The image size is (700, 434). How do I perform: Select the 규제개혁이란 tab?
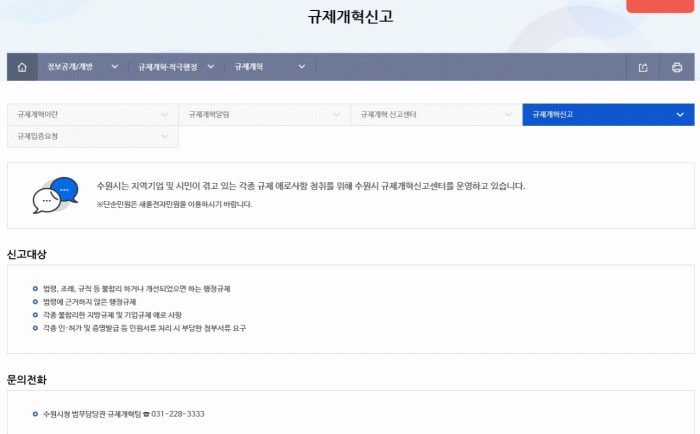(x=92, y=115)
